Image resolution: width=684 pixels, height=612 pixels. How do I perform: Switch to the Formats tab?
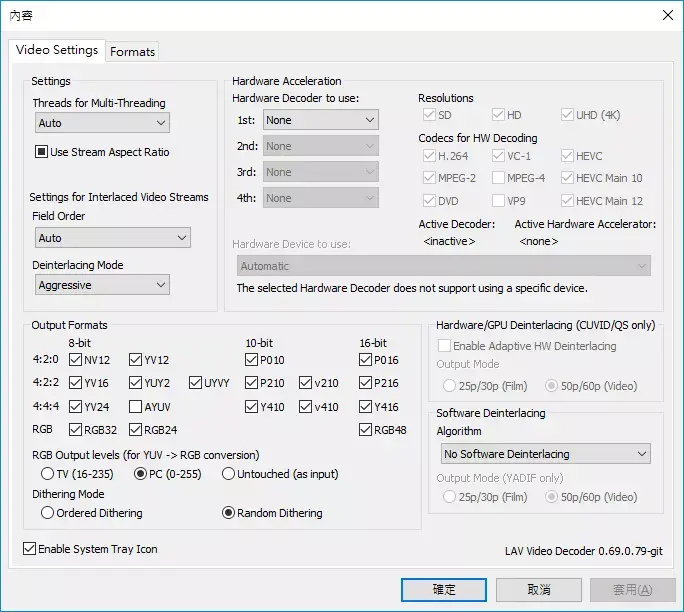click(x=132, y=52)
